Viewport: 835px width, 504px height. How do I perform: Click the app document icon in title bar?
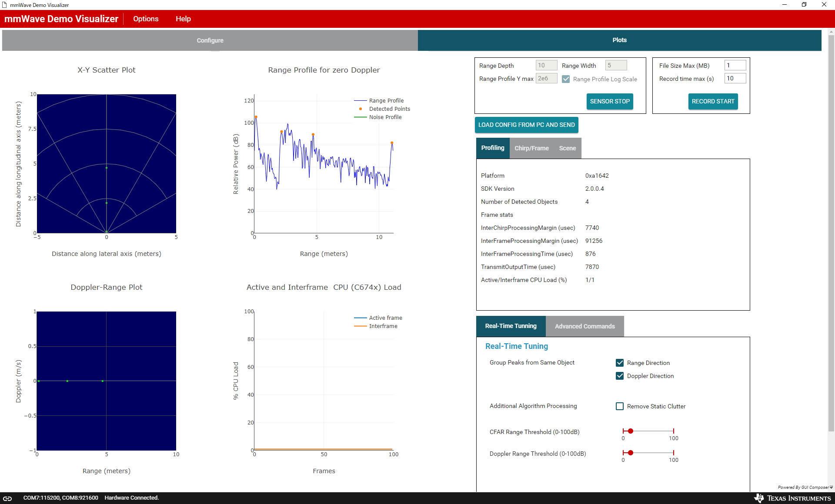[4, 5]
